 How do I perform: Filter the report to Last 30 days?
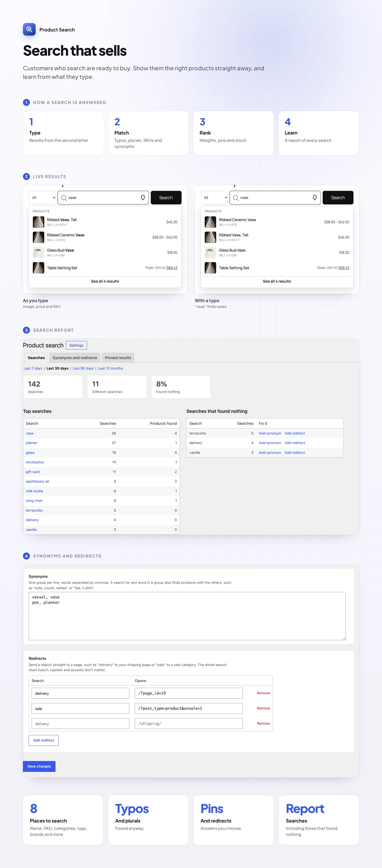pos(57,368)
